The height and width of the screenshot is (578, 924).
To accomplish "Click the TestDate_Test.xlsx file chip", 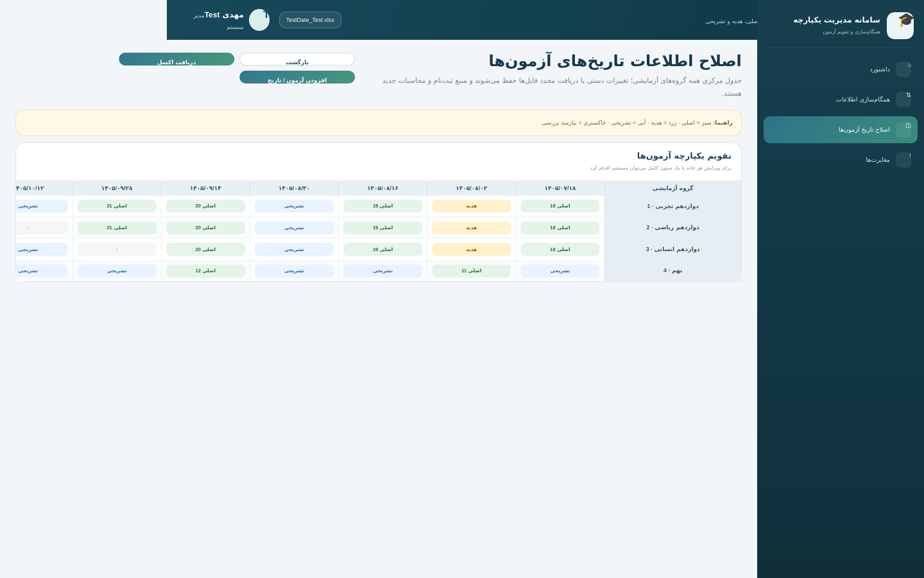I will (310, 20).
